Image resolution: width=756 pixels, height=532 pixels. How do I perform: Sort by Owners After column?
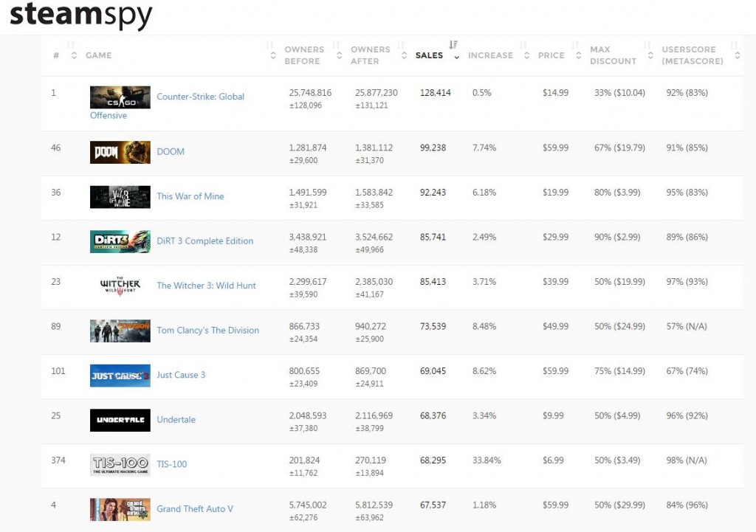(371, 55)
